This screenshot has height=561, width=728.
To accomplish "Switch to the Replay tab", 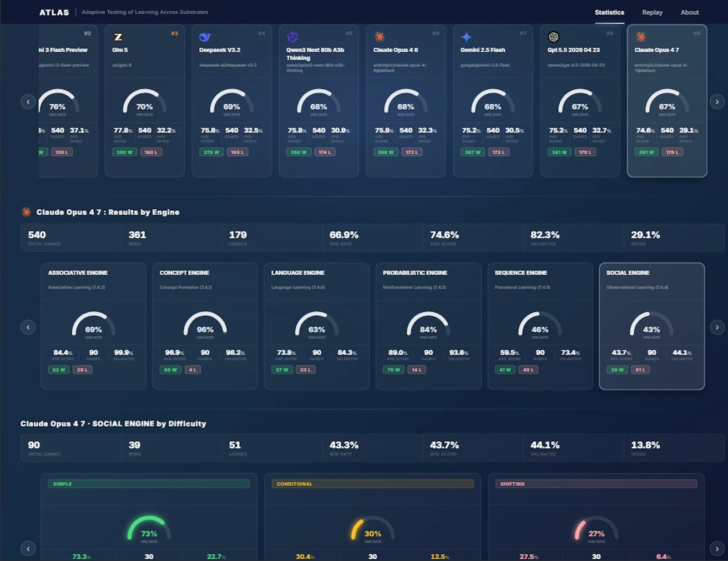I will (x=652, y=12).
